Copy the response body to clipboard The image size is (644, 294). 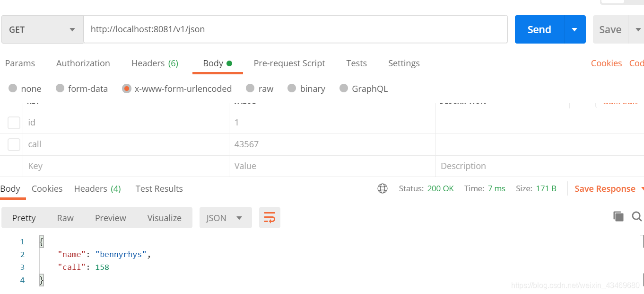[618, 216]
